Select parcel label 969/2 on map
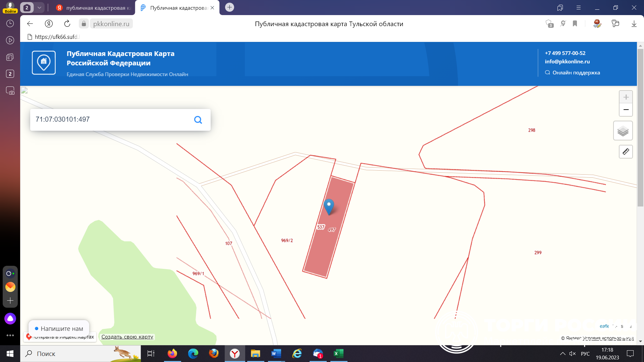Screen dimensions: 644x362 point(287,240)
